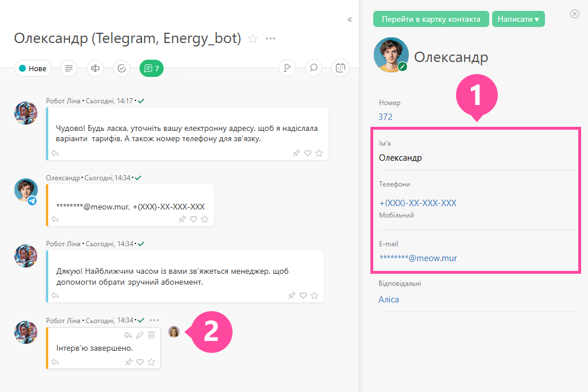Select the comments tab showing 7
Viewport: 588px width, 392px height.
point(152,68)
